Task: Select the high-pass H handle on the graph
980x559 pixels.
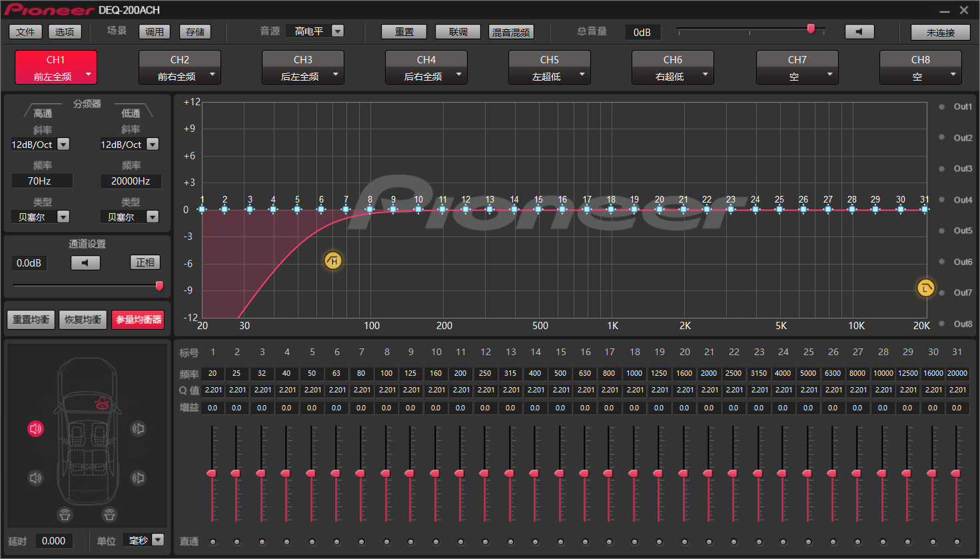Action: tap(333, 261)
